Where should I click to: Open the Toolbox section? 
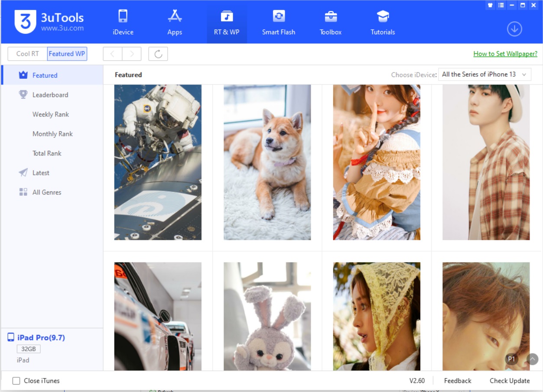(331, 23)
